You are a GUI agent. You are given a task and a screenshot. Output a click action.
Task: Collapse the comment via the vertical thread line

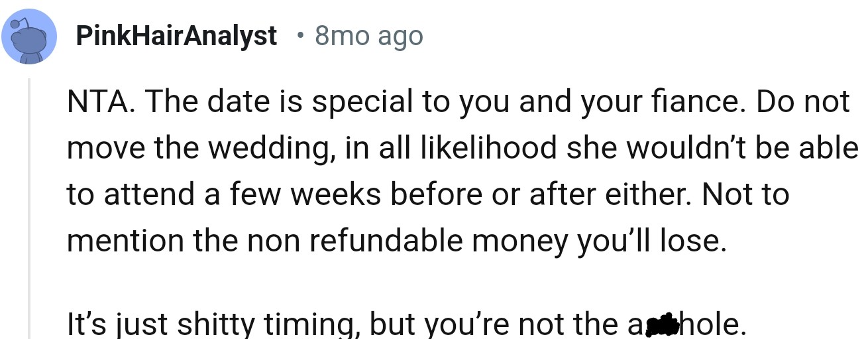point(28,208)
